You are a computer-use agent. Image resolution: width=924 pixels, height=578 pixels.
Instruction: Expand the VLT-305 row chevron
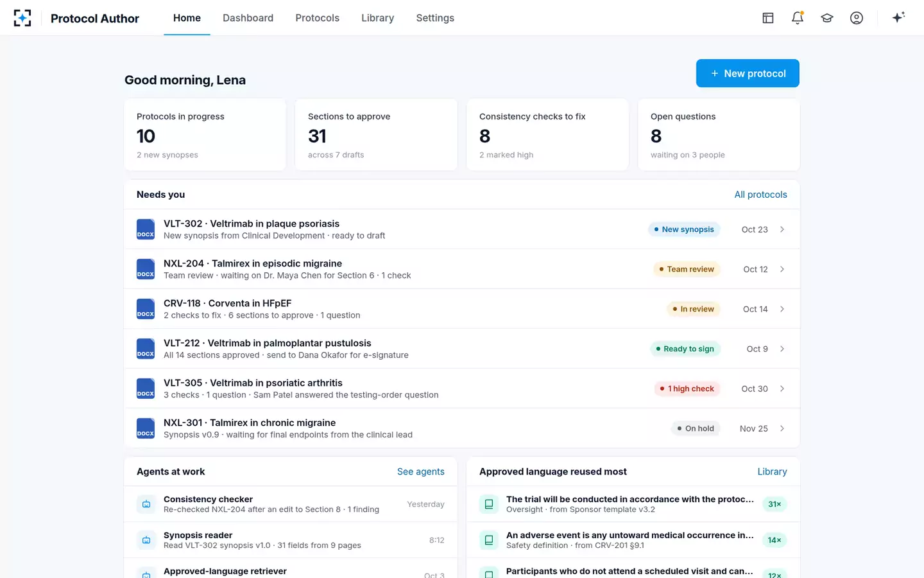tap(782, 389)
